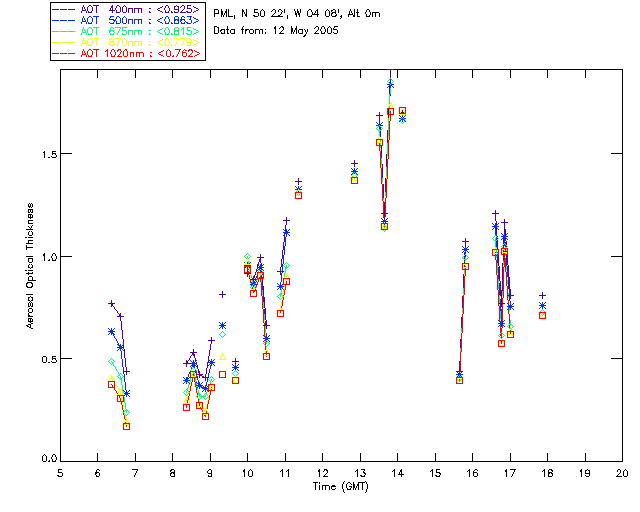Click the 18 tick label on time axis
640x512 pixels.
click(x=547, y=471)
